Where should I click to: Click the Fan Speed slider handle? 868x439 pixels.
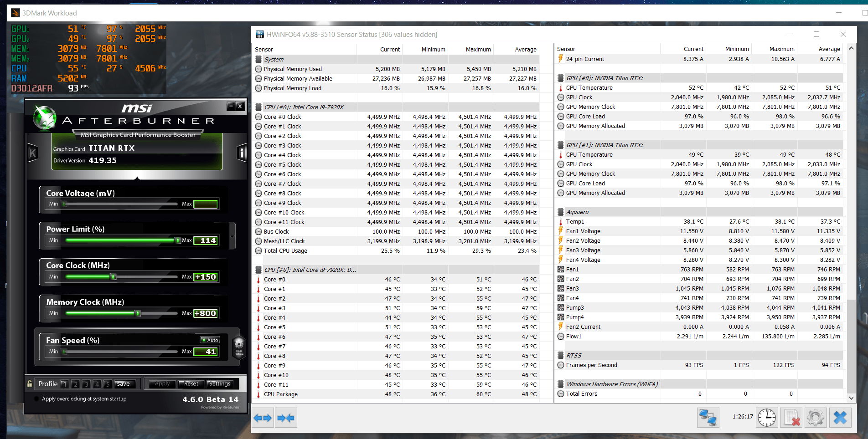(x=65, y=352)
